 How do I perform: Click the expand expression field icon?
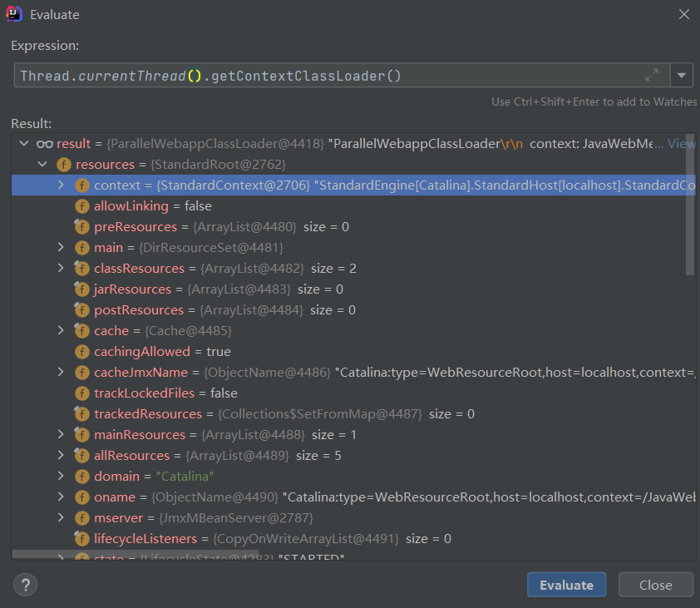point(653,76)
